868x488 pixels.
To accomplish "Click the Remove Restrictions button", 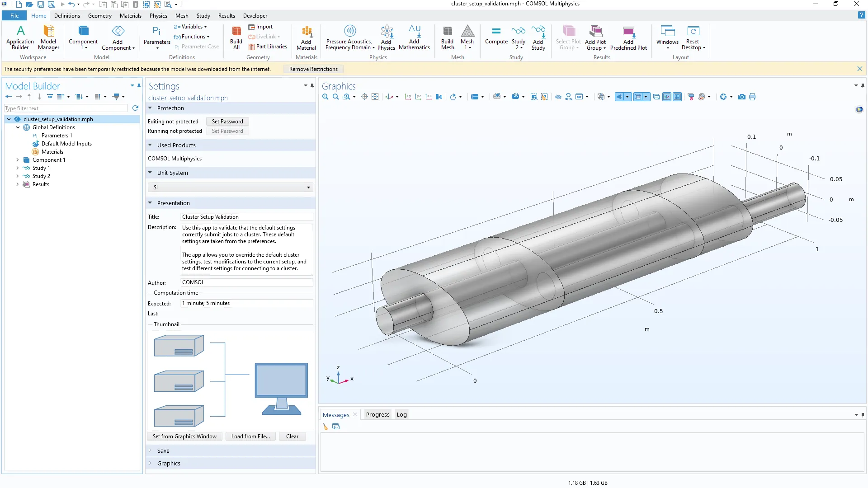I will 313,69.
